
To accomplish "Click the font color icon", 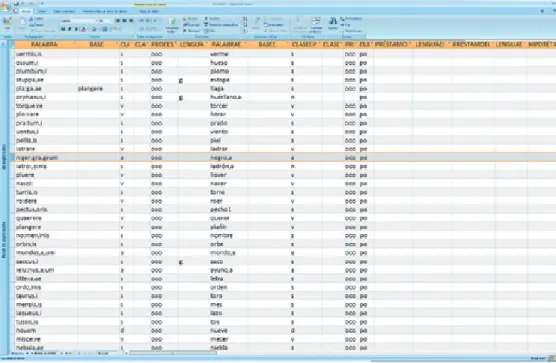I will 84,29.
